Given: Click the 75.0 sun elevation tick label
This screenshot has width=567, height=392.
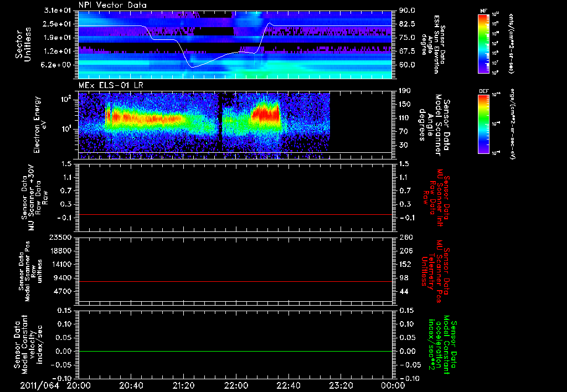Looking at the screenshot, I should tap(407, 38).
